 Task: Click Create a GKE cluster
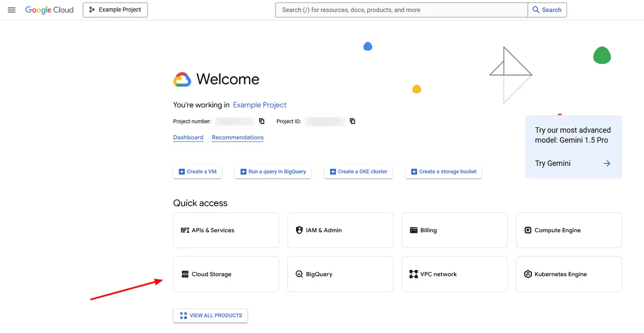pyautogui.click(x=358, y=172)
